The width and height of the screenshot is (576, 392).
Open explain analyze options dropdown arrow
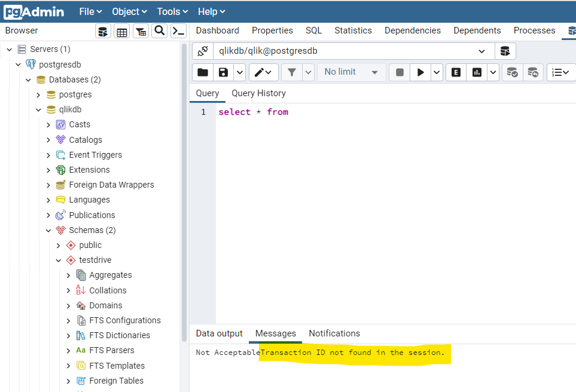(493, 72)
